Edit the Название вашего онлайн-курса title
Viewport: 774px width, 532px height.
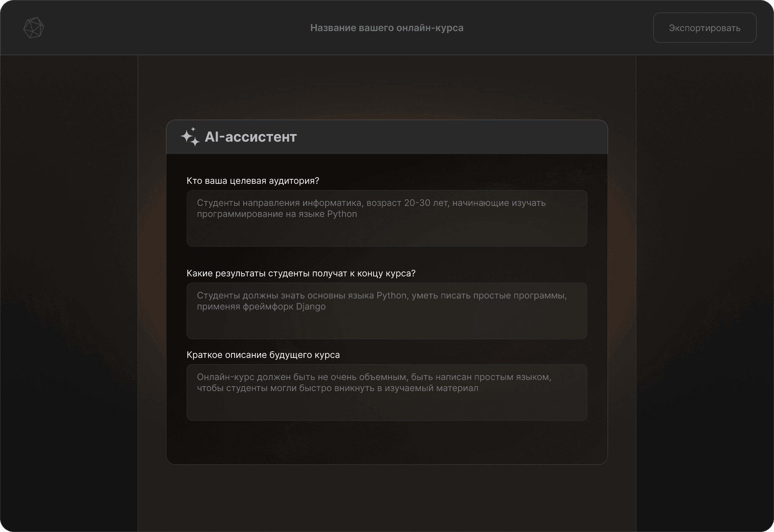(x=387, y=28)
